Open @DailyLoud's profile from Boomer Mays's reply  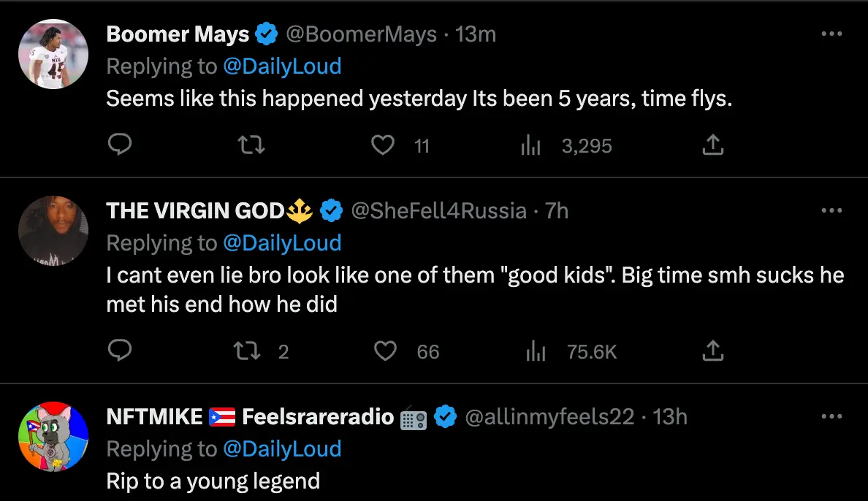283,66
